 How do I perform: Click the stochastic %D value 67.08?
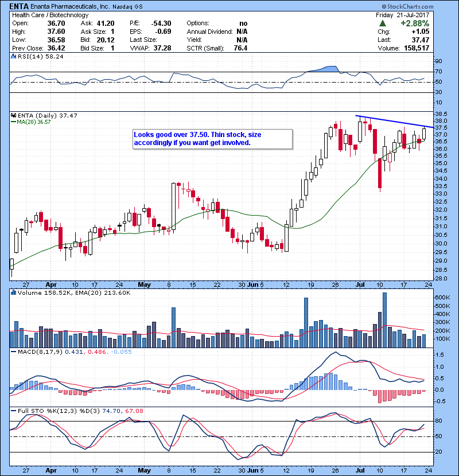coord(134,411)
